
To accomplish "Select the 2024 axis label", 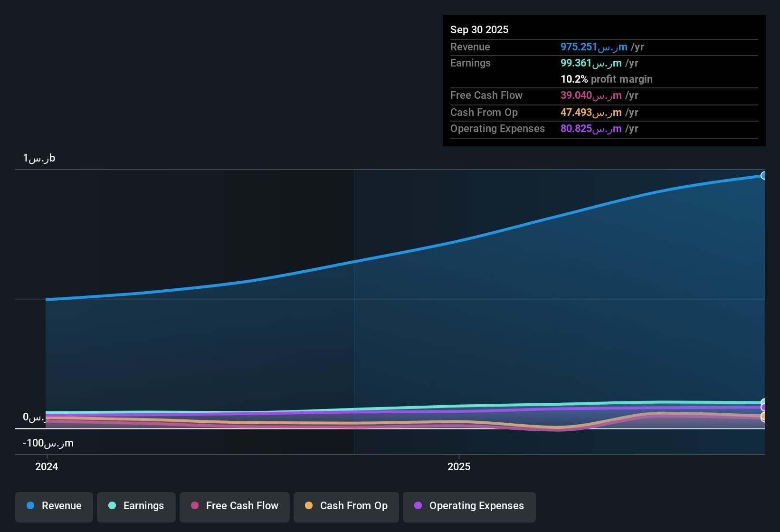I will (46, 466).
